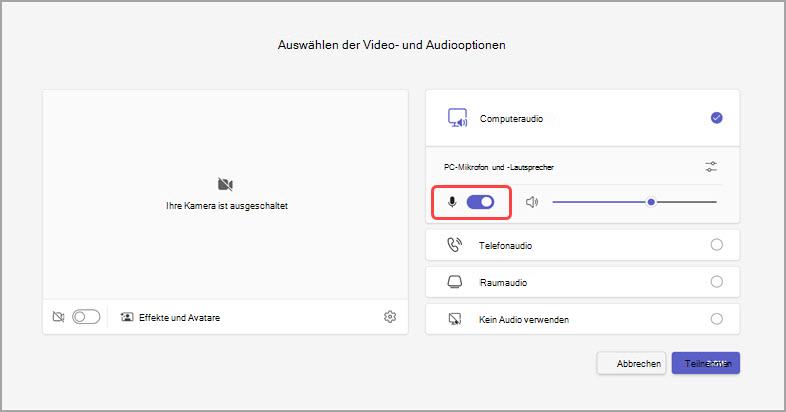Click the Kein Audio verwenden icon

pyautogui.click(x=455, y=319)
